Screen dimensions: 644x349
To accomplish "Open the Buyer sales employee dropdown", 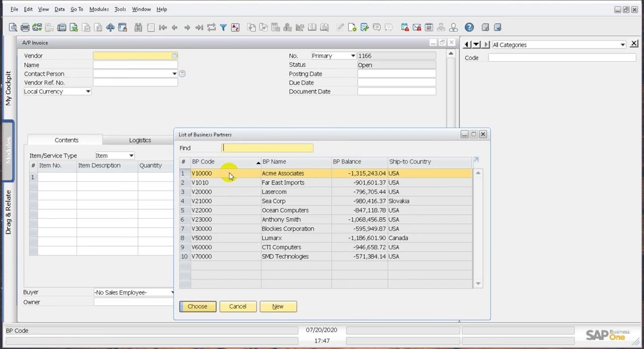I will [x=172, y=292].
